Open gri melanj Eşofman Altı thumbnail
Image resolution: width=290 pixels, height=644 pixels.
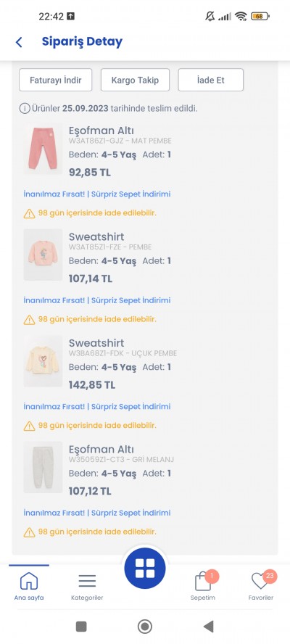click(x=43, y=467)
